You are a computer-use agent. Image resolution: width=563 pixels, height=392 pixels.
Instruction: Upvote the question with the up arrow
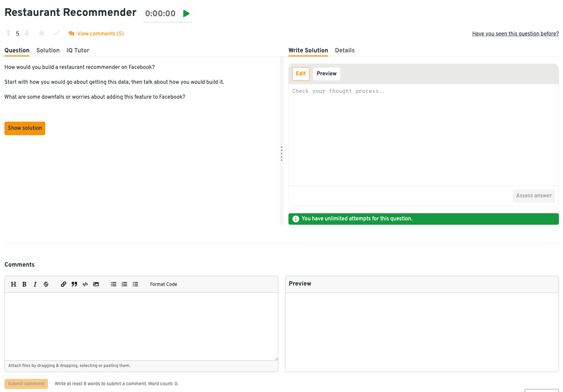coord(8,33)
